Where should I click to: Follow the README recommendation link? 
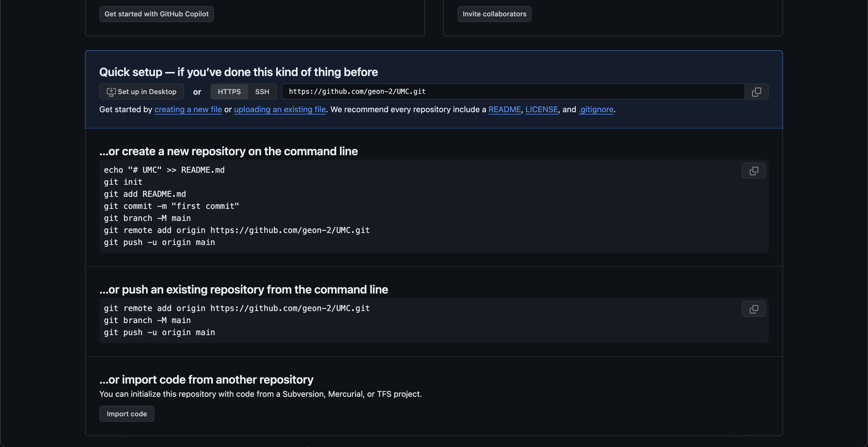[504, 110]
